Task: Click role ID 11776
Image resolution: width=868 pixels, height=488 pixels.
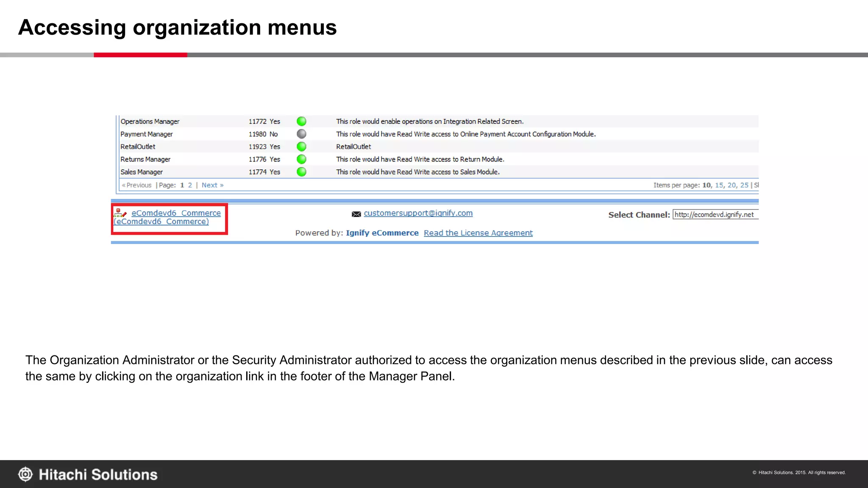Action: pos(258,159)
